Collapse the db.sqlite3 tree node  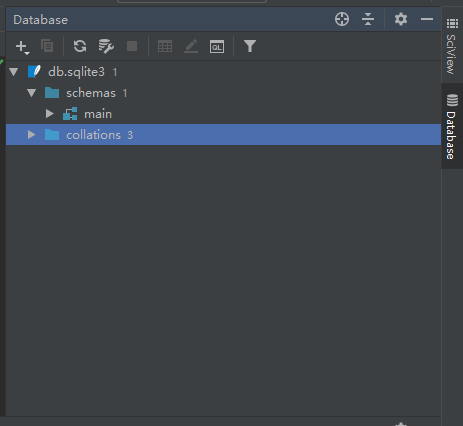coord(14,72)
